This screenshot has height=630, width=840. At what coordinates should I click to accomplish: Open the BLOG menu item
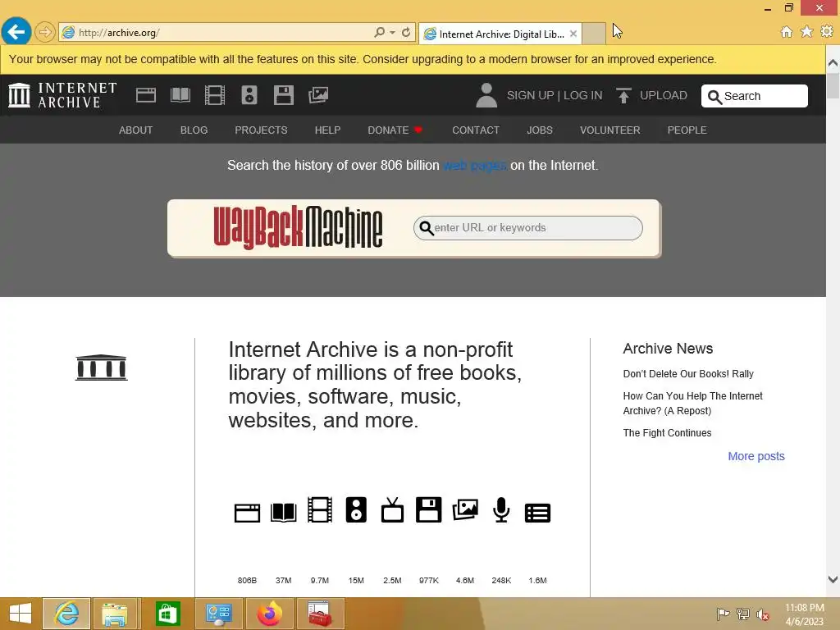click(194, 130)
